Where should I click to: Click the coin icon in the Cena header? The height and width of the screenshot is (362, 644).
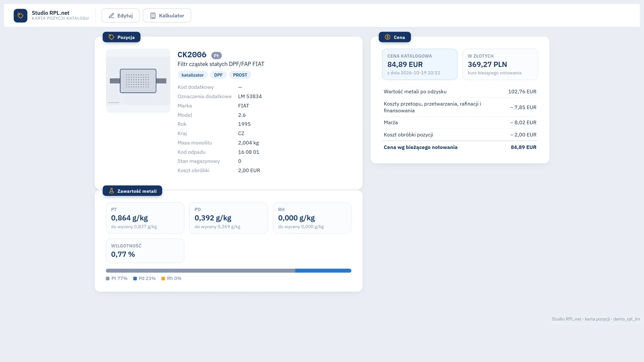[x=388, y=37]
